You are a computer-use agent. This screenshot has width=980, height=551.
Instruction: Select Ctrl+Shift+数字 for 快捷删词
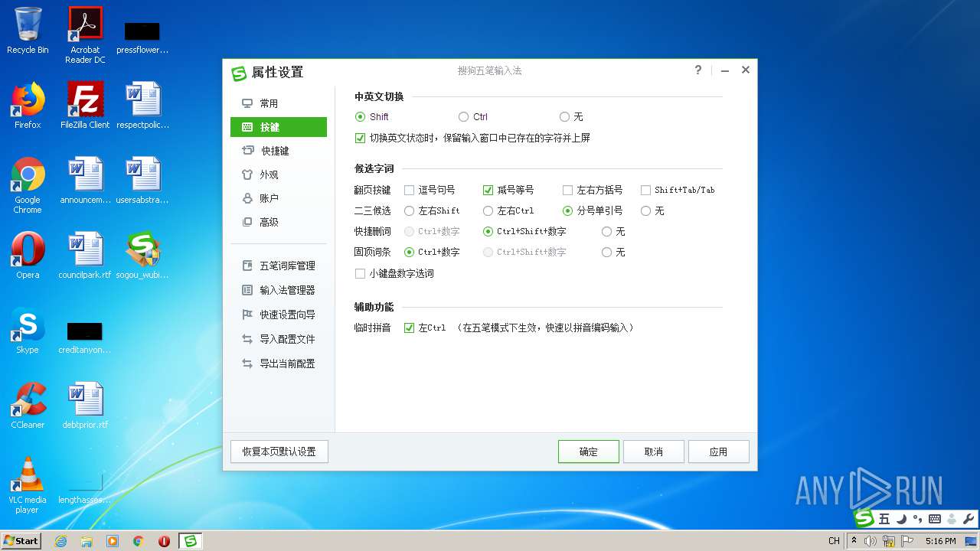click(488, 231)
